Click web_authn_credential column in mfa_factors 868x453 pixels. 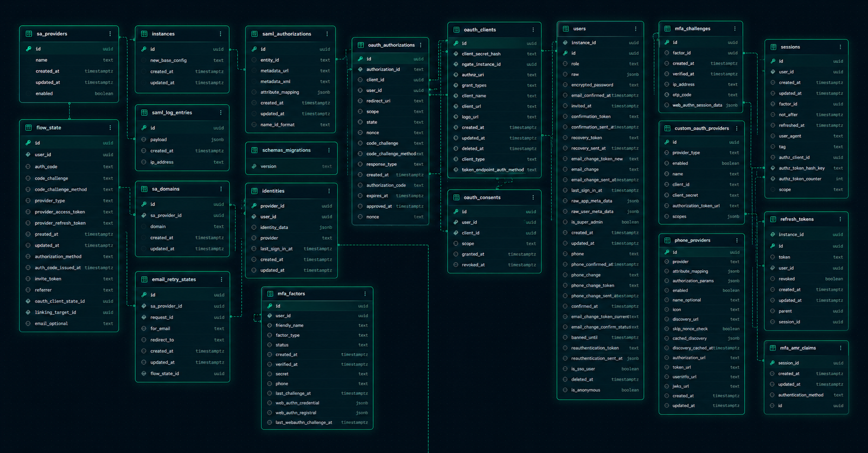coord(317,403)
